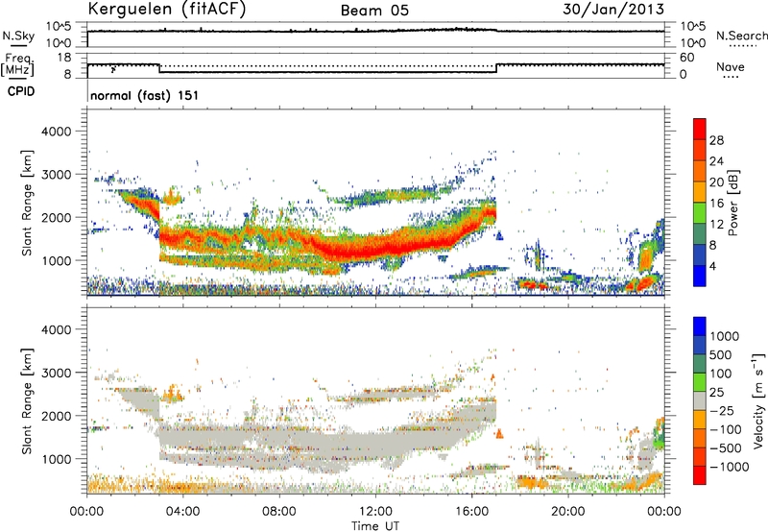Click the '08:00' time tick label
The height and width of the screenshot is (532, 768).
click(x=279, y=512)
